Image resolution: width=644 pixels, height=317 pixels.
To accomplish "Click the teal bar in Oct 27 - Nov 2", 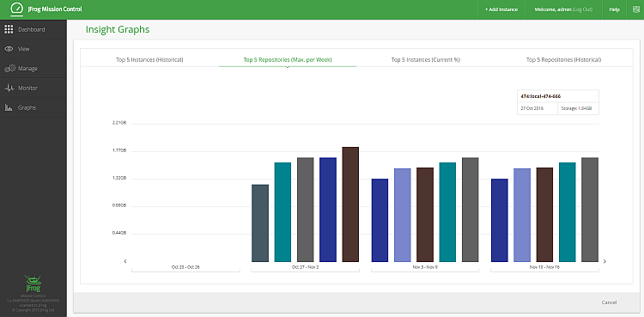I will click(283, 212).
